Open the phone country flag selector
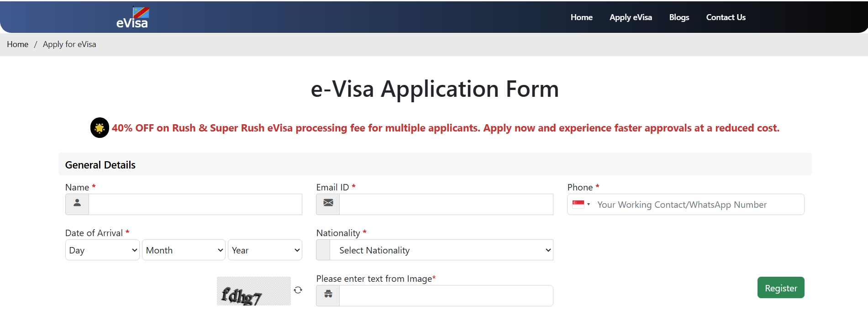The width and height of the screenshot is (868, 316). (x=581, y=205)
